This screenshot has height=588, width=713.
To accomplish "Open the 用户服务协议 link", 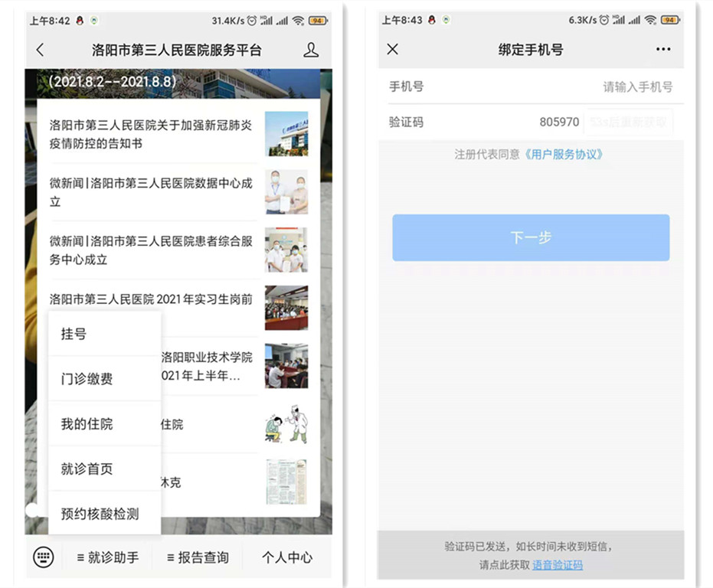I will coord(564,155).
